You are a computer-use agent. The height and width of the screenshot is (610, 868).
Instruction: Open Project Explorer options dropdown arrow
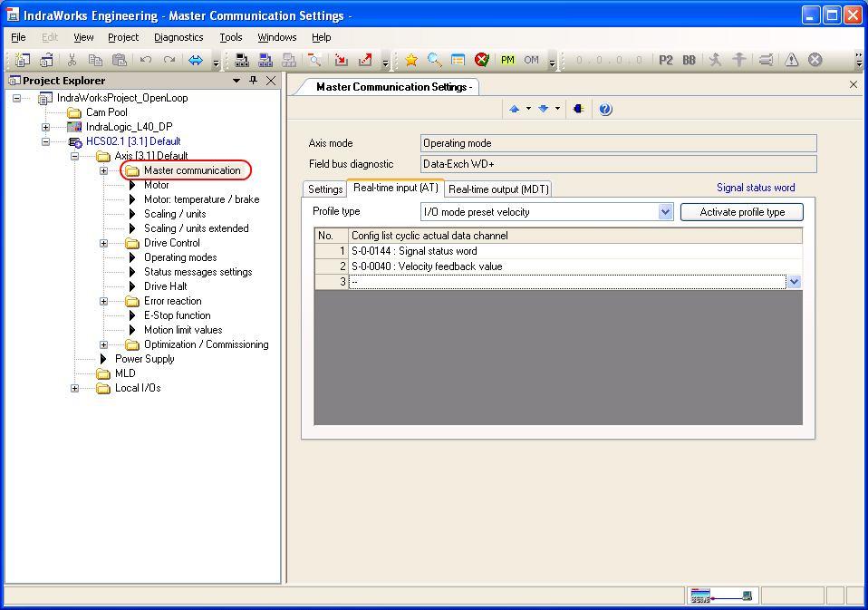click(236, 81)
